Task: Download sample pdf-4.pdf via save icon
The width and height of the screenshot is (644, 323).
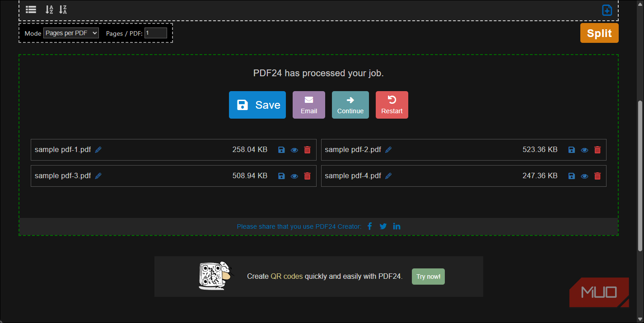Action: click(x=571, y=176)
